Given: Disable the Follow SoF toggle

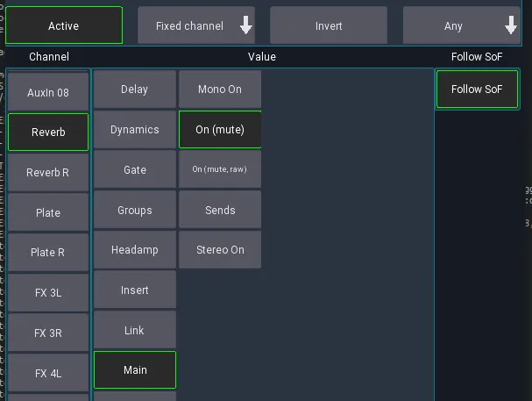Looking at the screenshot, I should 477,90.
